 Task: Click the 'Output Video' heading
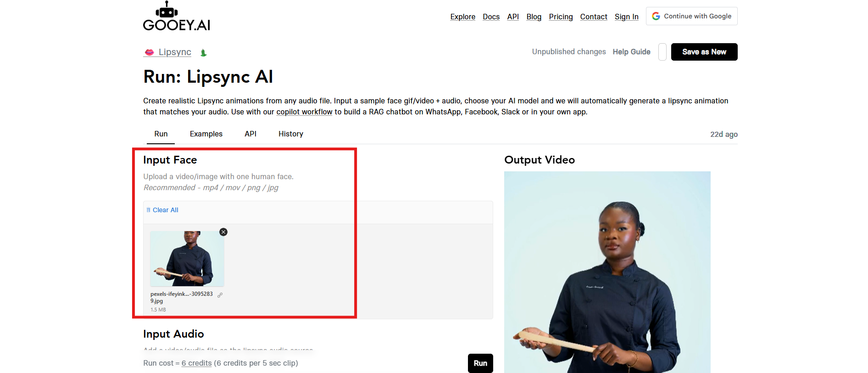click(x=540, y=160)
